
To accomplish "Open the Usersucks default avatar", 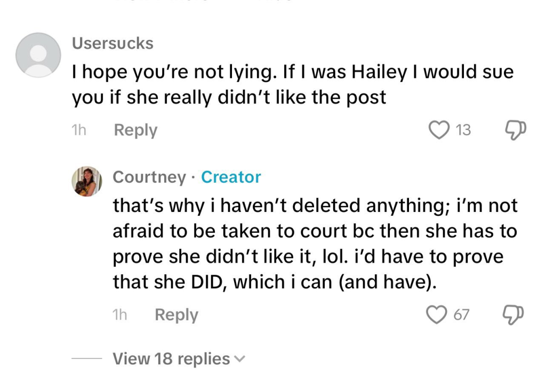I will (x=38, y=55).
